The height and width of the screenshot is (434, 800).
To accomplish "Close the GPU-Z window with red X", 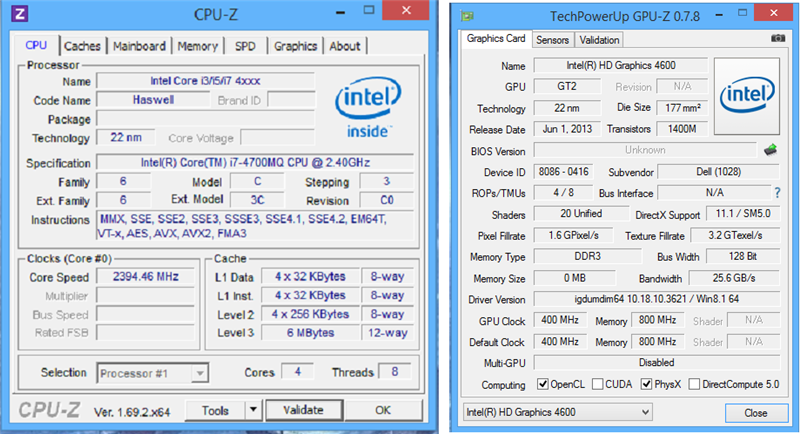I will [x=774, y=13].
